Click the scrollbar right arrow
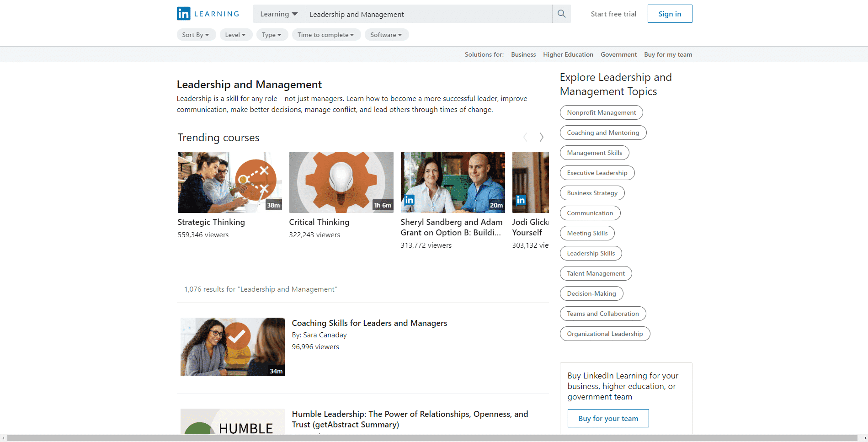868x442 pixels. [864, 438]
